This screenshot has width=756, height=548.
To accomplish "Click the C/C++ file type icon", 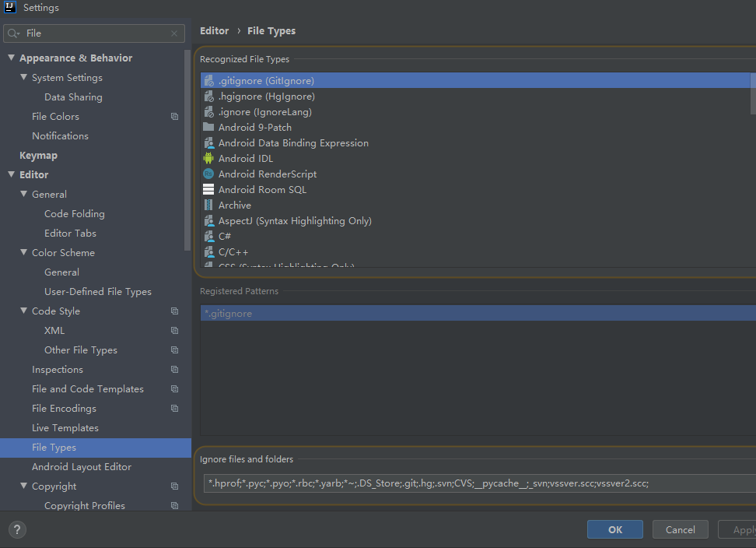I will tap(208, 251).
